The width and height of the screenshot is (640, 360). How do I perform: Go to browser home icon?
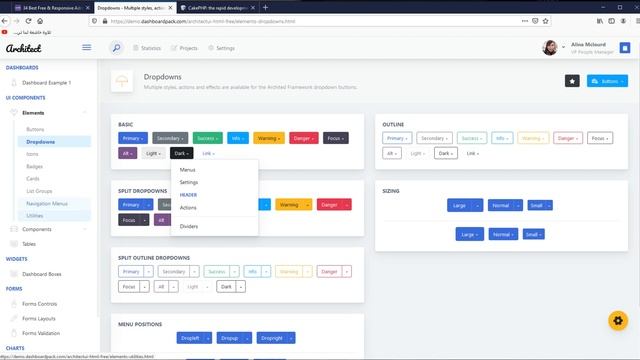pyautogui.click(x=40, y=21)
